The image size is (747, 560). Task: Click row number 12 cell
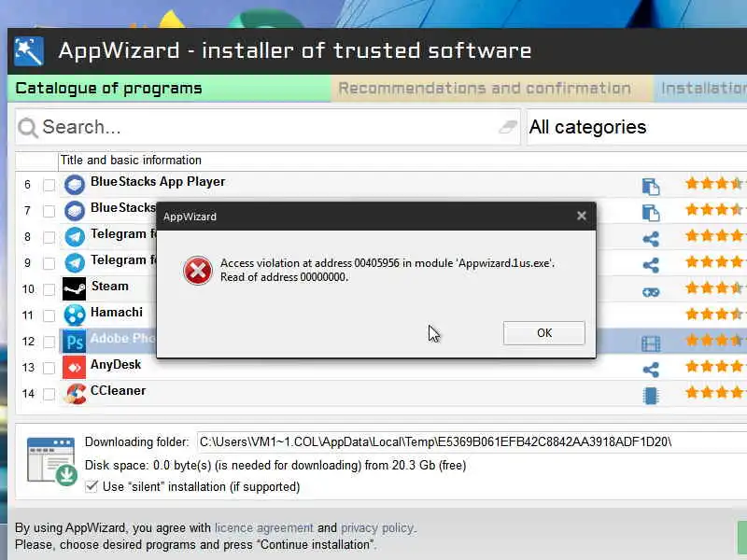(x=28, y=342)
